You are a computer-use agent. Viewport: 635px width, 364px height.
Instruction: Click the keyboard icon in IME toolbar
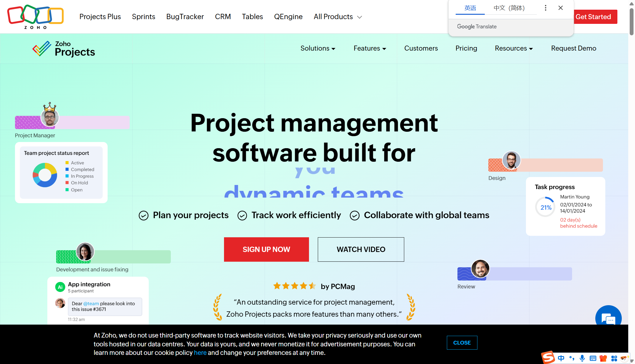click(x=593, y=358)
